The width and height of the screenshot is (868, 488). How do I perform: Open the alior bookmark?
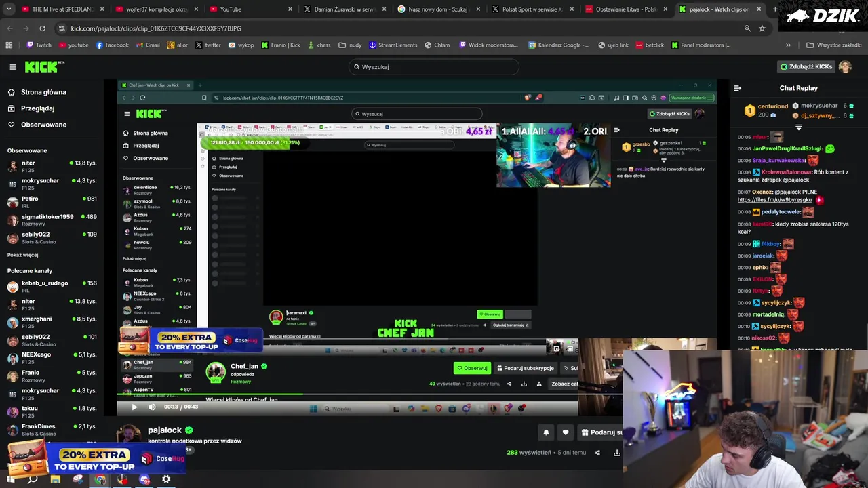point(177,45)
